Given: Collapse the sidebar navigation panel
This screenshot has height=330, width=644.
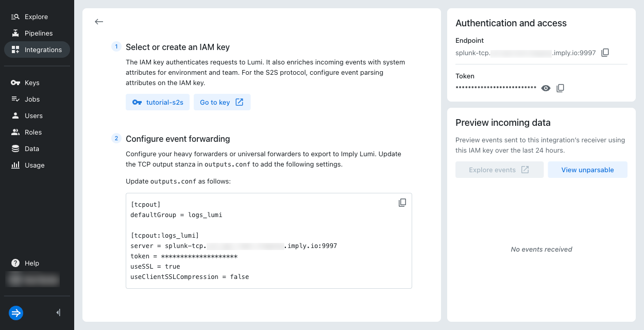Looking at the screenshot, I should tap(58, 312).
